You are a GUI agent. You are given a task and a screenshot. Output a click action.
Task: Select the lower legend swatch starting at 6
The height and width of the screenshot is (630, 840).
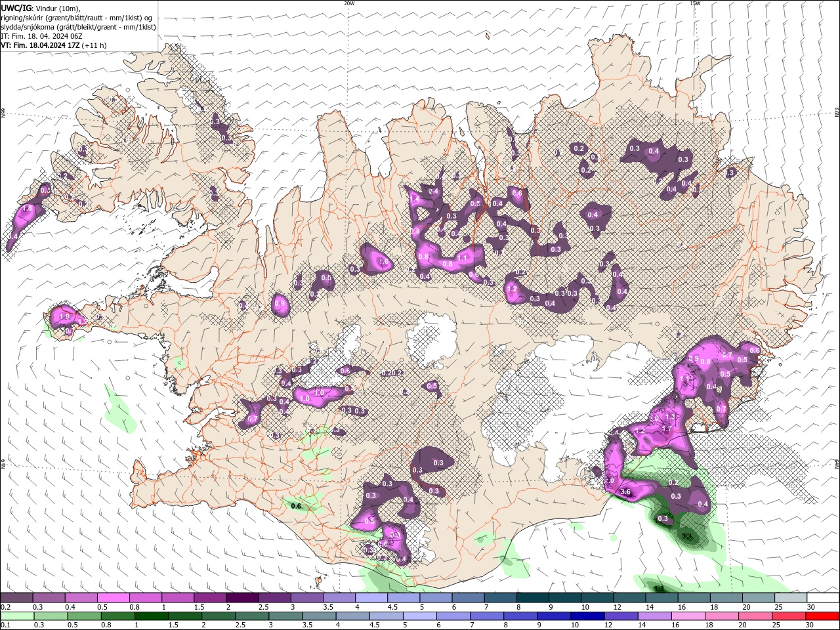coord(453,616)
